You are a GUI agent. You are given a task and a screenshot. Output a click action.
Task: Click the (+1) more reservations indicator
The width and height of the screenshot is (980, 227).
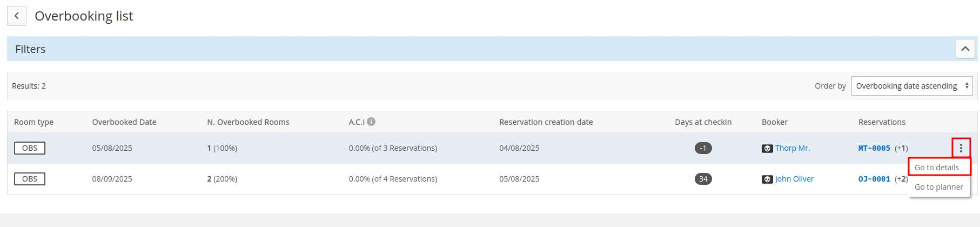click(x=901, y=148)
